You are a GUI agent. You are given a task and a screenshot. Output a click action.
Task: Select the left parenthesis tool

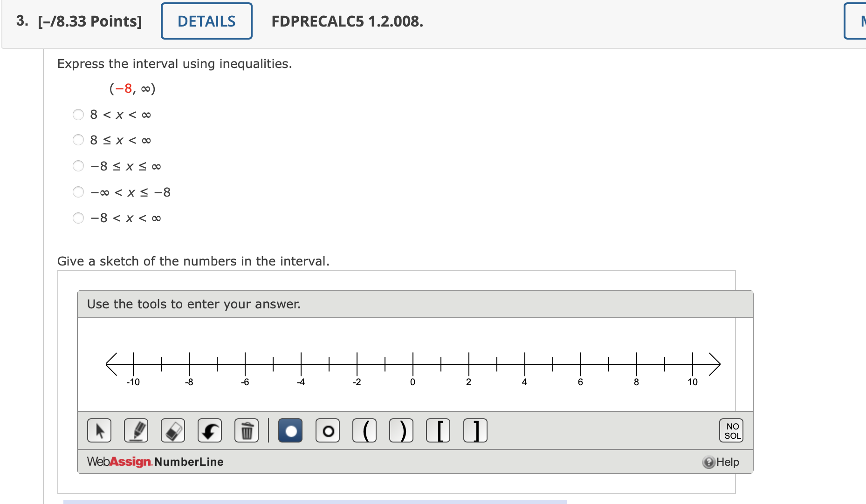(x=365, y=430)
